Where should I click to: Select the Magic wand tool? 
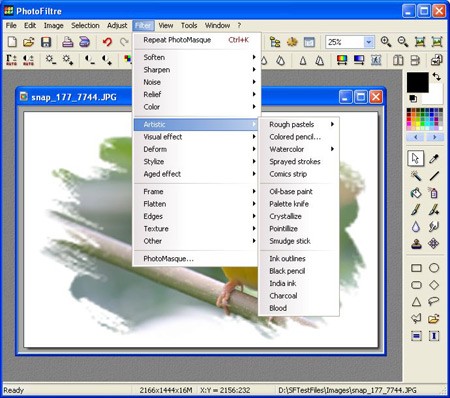point(416,175)
